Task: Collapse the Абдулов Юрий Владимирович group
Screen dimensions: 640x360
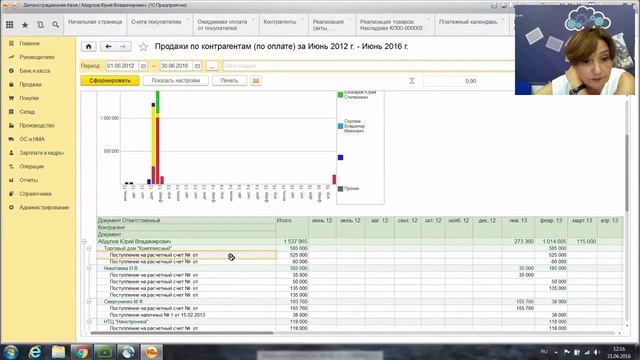Action: [84, 242]
